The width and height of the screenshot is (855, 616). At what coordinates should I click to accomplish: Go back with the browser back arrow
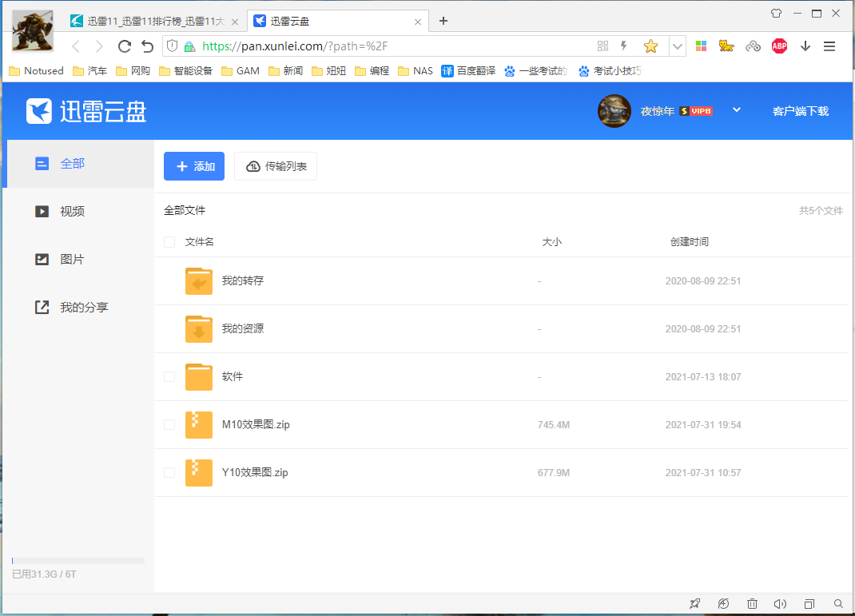77,46
